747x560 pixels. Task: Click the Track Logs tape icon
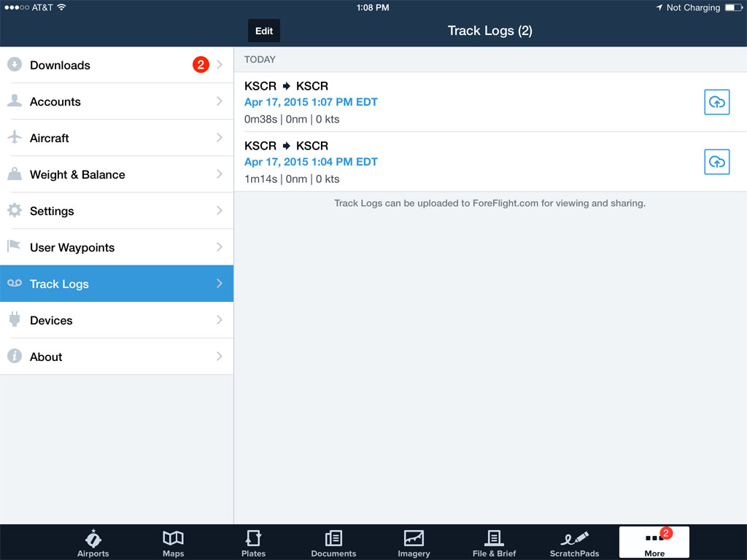pyautogui.click(x=15, y=283)
